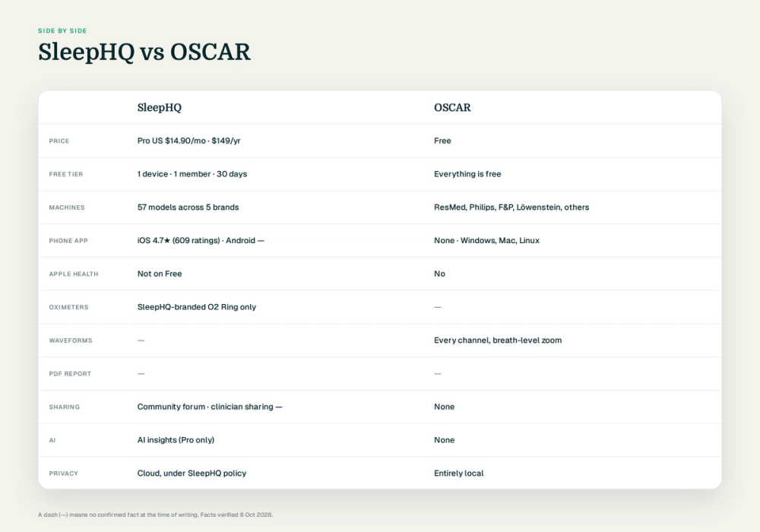Select the OSCAR column header in the table
Screen dimensions: 760x532
point(452,108)
